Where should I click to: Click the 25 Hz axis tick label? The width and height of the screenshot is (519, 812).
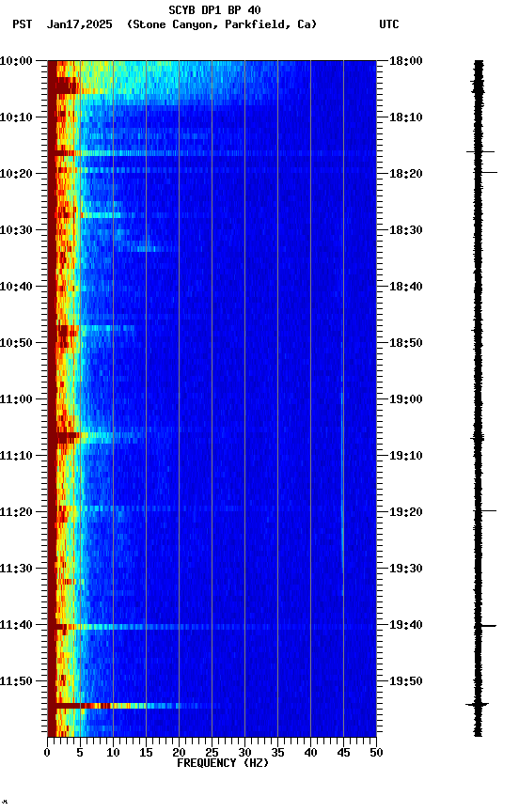pyautogui.click(x=212, y=753)
